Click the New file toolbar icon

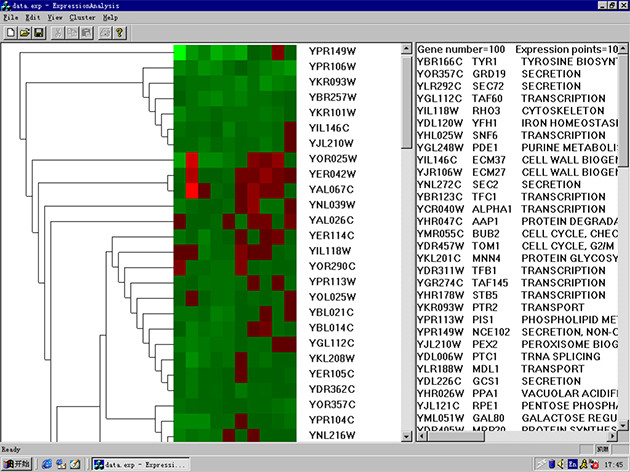(11, 33)
